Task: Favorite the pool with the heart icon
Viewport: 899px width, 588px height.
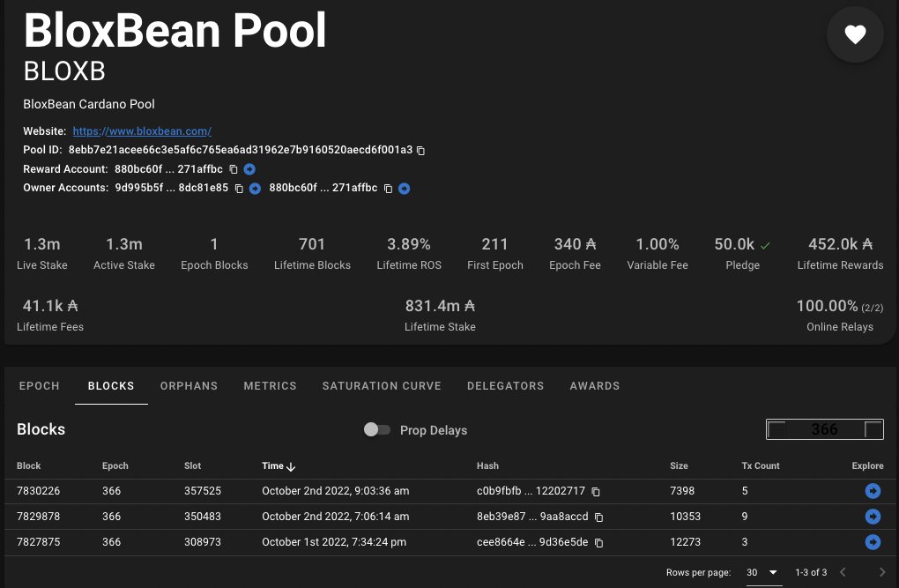Action: pos(855,34)
